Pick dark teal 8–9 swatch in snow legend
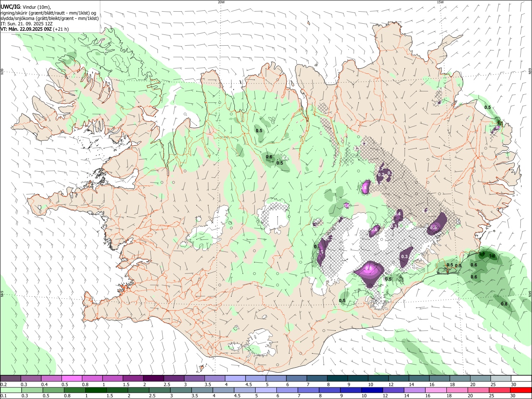The image size is (532, 399). tap(337, 378)
